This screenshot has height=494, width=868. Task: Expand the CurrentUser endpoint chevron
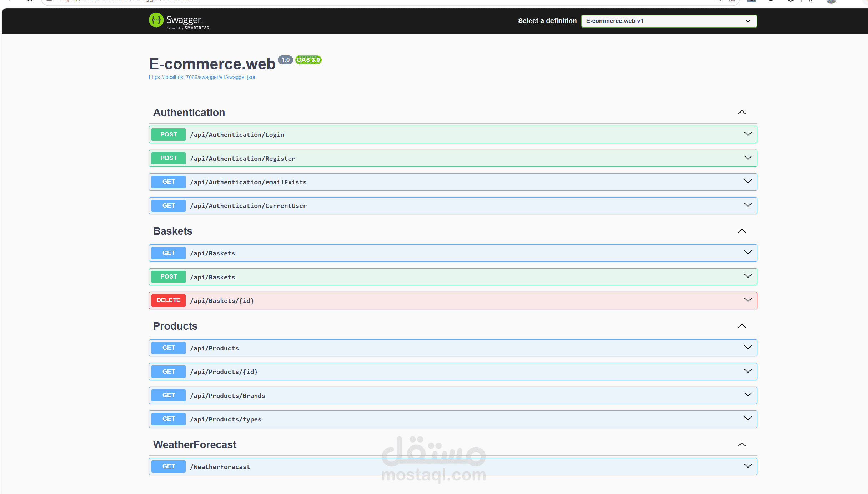point(748,205)
